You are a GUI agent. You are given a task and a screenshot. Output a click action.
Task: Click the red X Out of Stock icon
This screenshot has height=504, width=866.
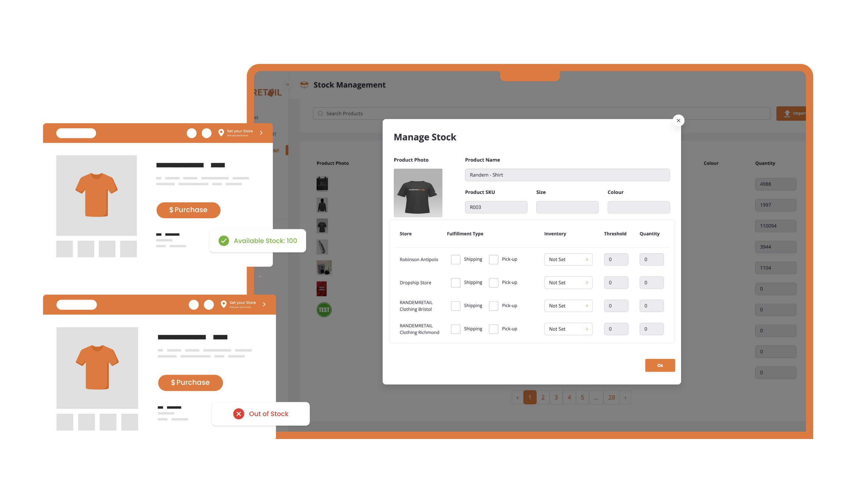238,414
